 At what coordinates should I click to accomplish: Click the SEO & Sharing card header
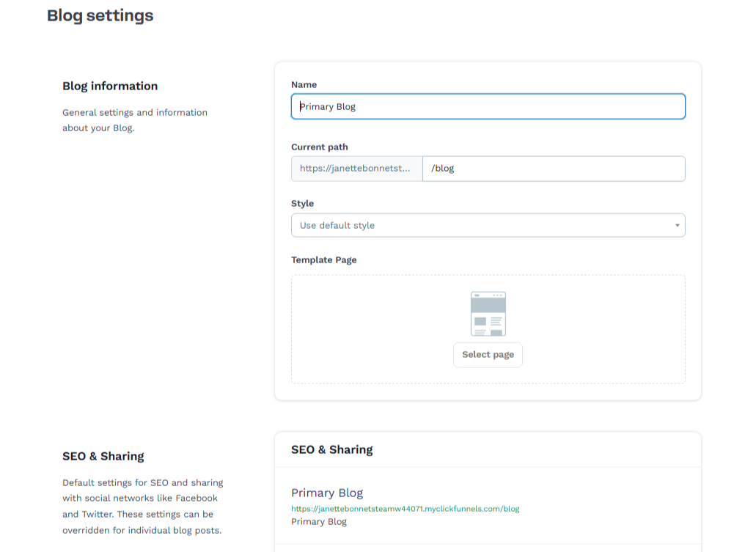pos(331,450)
